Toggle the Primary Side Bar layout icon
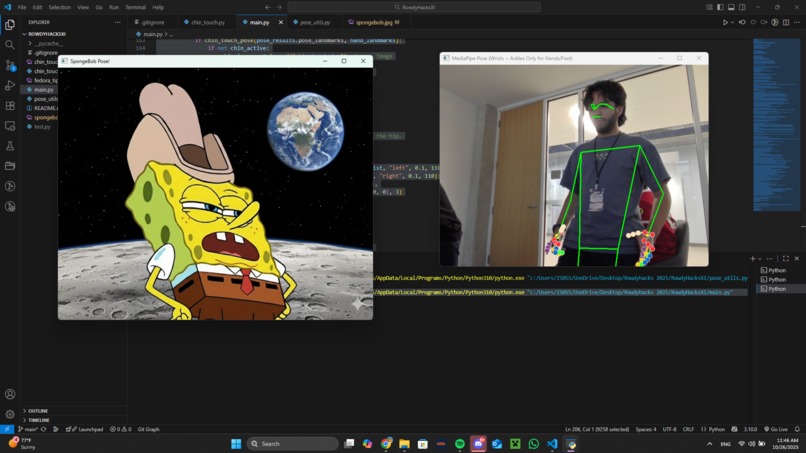Screen dimensions: 806x453 720,7
